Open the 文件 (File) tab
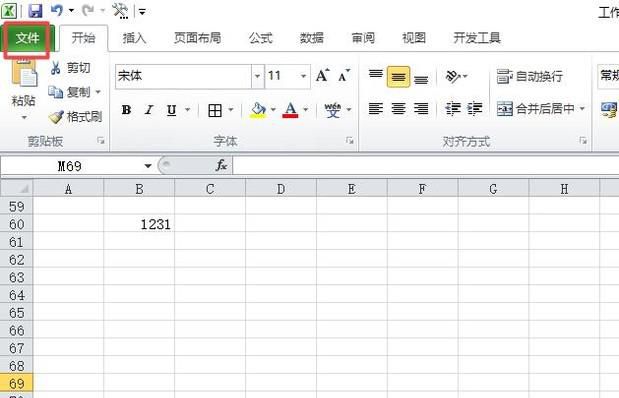The width and height of the screenshot is (619, 398). pos(27,38)
